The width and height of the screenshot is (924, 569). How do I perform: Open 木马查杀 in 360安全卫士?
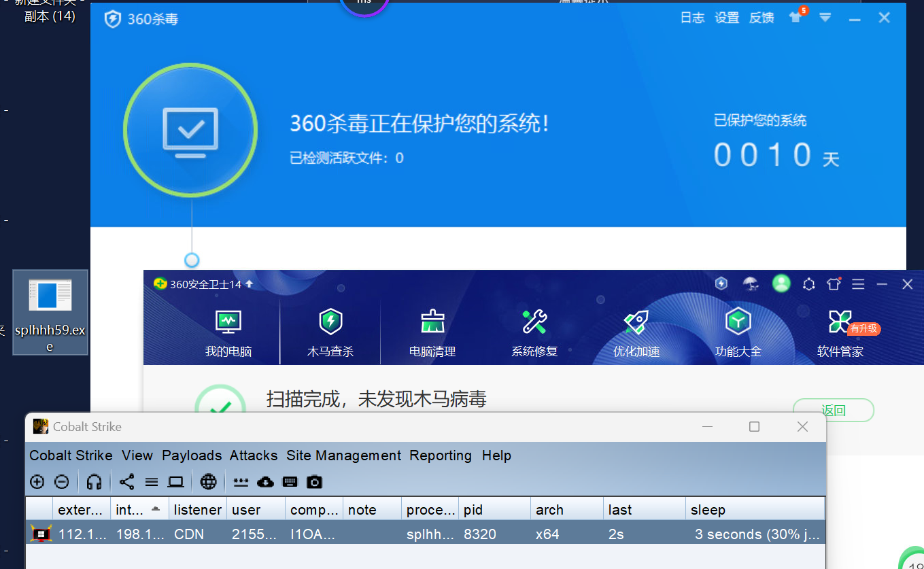pos(330,332)
